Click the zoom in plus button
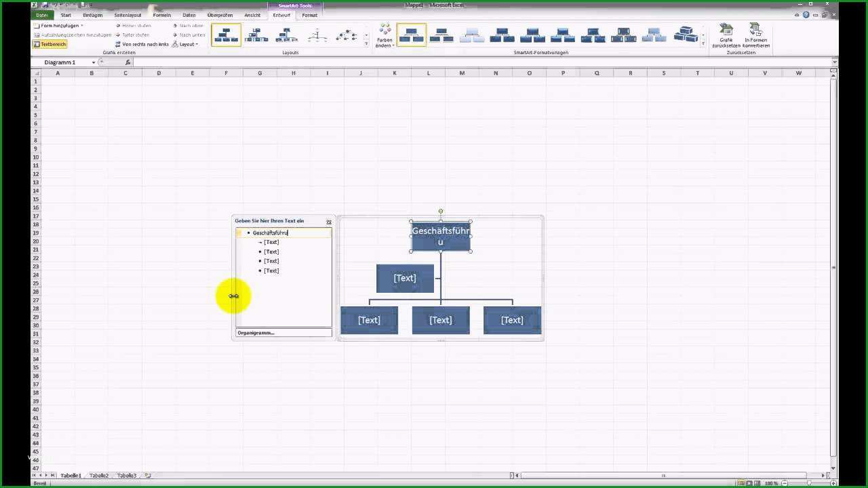868x488 pixels. pyautogui.click(x=833, y=483)
